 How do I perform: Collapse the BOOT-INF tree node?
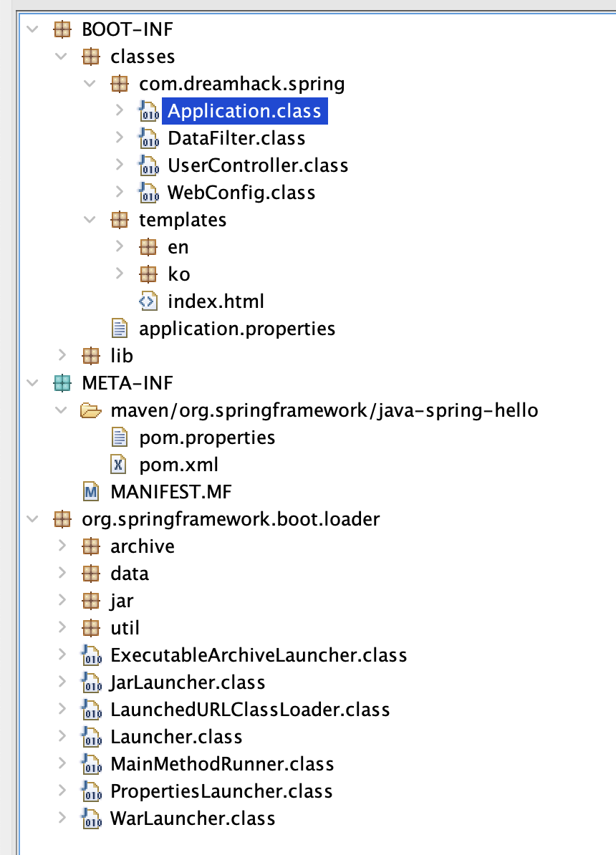click(33, 29)
